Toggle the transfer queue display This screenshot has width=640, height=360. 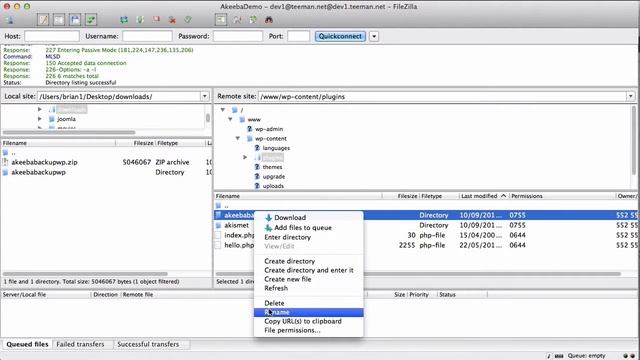pyautogui.click(x=91, y=20)
